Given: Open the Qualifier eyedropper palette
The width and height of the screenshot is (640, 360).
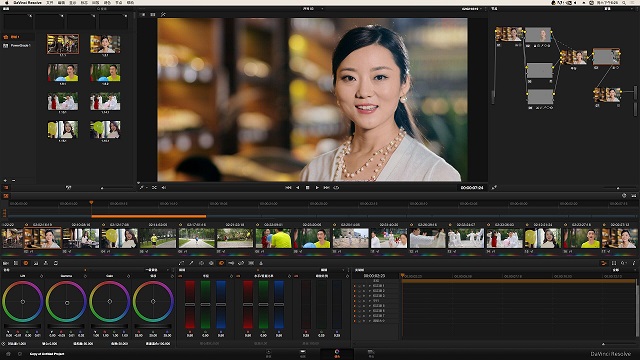Looking at the screenshot, I should [x=191, y=263].
